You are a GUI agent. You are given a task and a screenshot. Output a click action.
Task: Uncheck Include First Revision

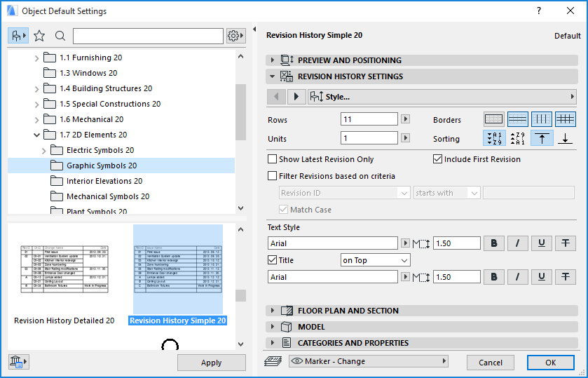point(439,159)
